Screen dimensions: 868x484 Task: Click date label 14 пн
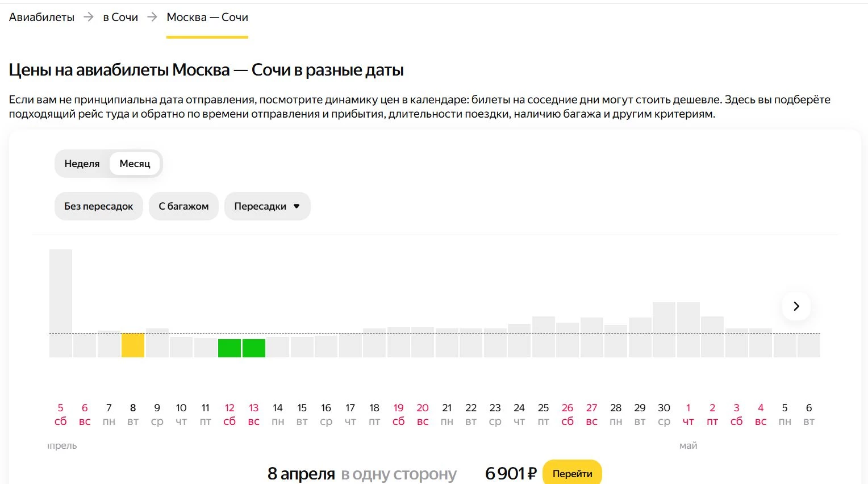(278, 415)
